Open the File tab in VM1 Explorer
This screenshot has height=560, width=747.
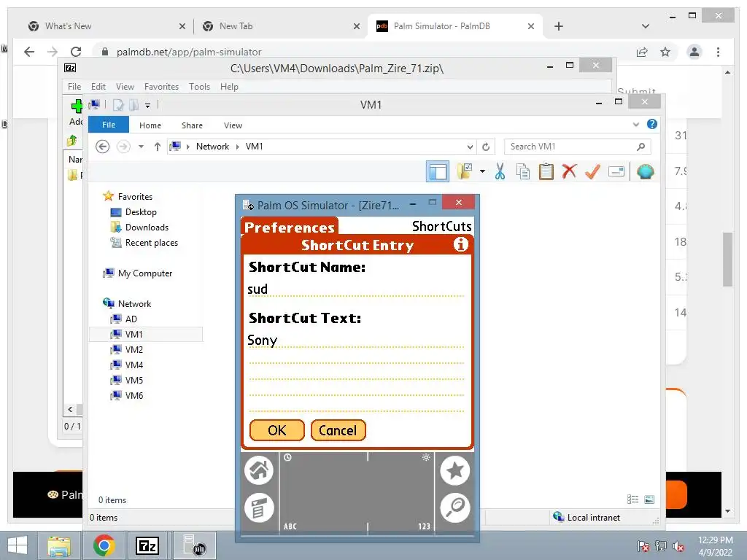coord(109,125)
